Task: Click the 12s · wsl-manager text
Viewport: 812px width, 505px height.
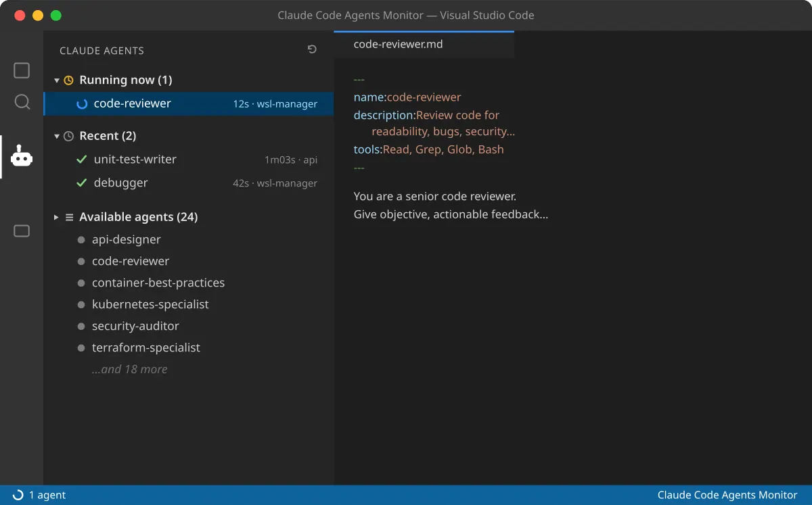Action: coord(275,104)
